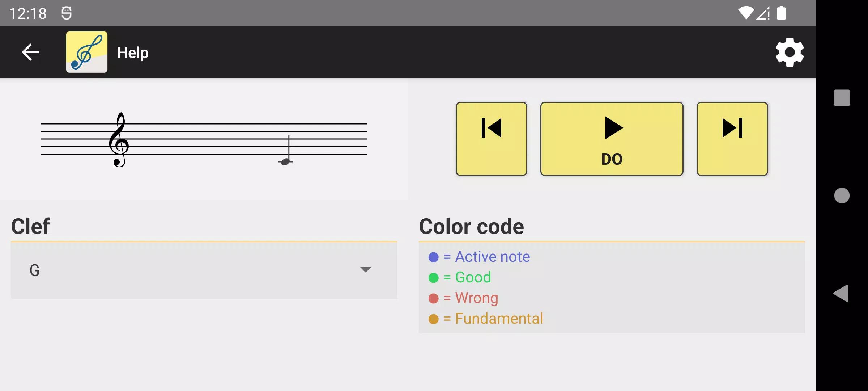
Task: Click the Clef section label
Action: 30,226
